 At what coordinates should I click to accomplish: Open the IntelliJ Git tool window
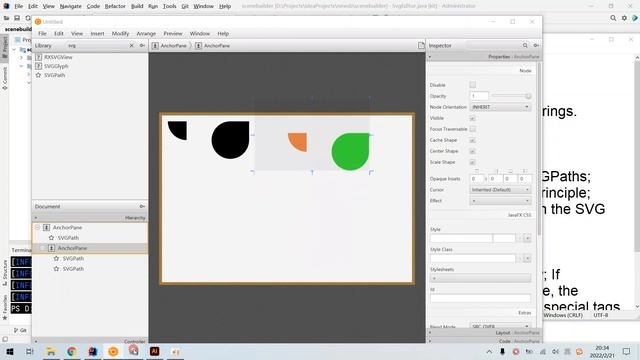point(20,330)
